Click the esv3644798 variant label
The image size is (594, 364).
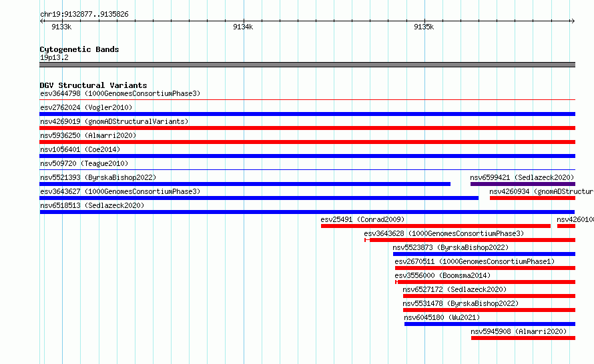[x=120, y=93]
